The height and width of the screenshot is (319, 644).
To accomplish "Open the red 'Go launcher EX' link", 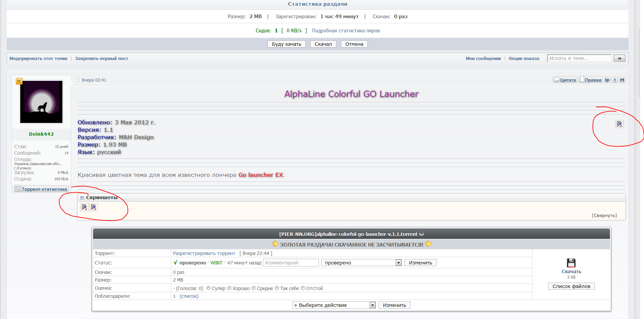I will click(x=261, y=175).
